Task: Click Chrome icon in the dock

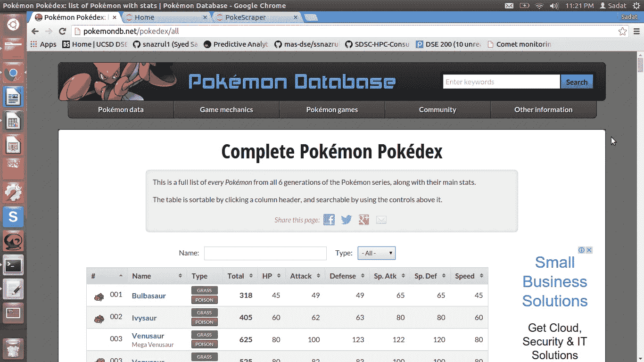Action: [13, 73]
